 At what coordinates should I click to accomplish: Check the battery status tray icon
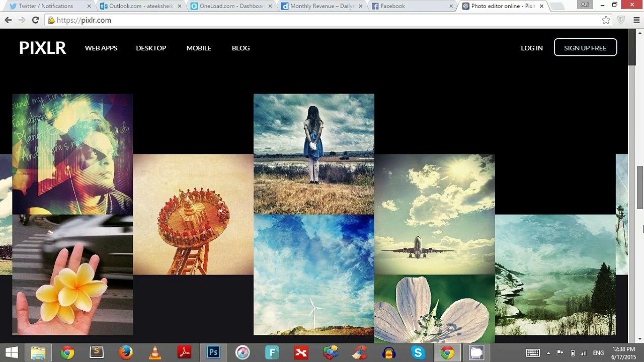click(x=573, y=353)
